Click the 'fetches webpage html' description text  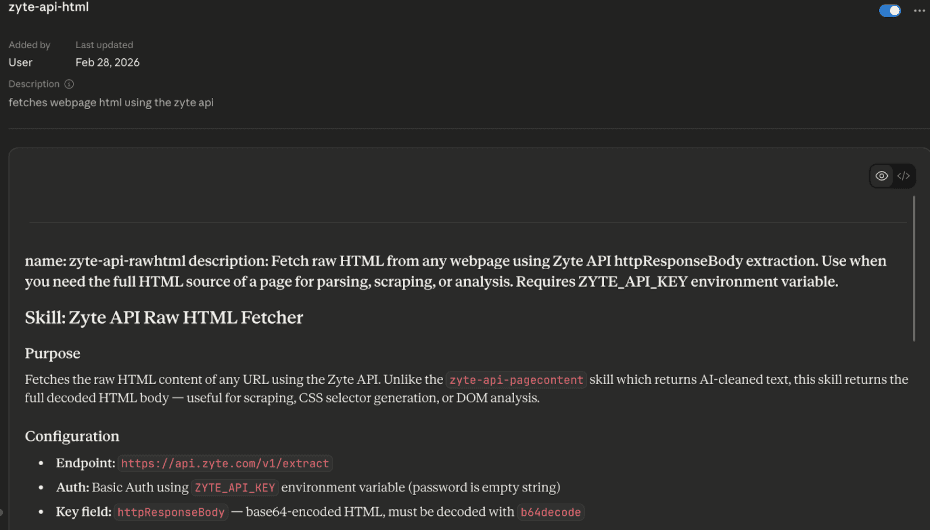pos(111,102)
